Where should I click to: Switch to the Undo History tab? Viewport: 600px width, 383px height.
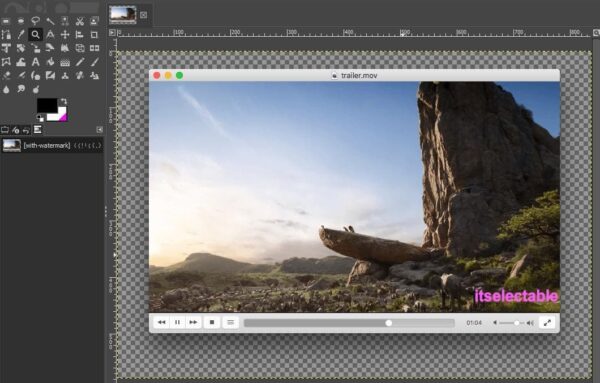tap(26, 130)
